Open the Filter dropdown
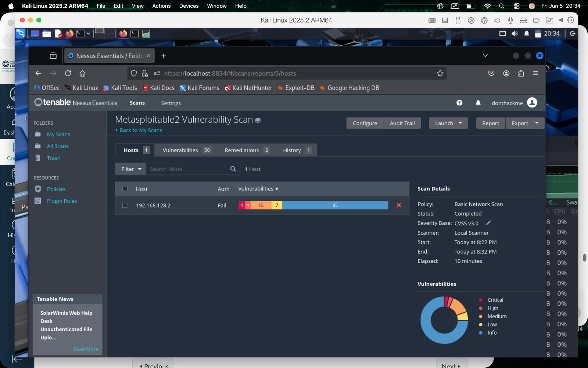 (x=130, y=169)
